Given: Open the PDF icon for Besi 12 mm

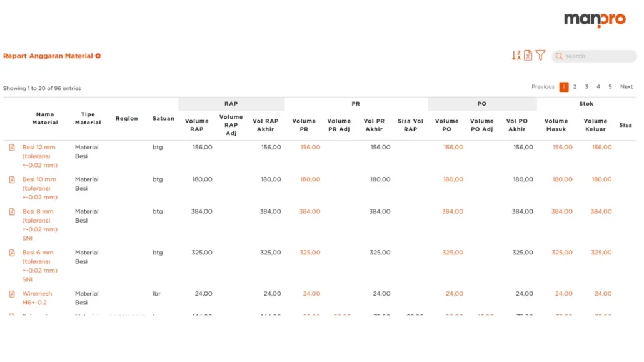Looking at the screenshot, I should point(12,147).
